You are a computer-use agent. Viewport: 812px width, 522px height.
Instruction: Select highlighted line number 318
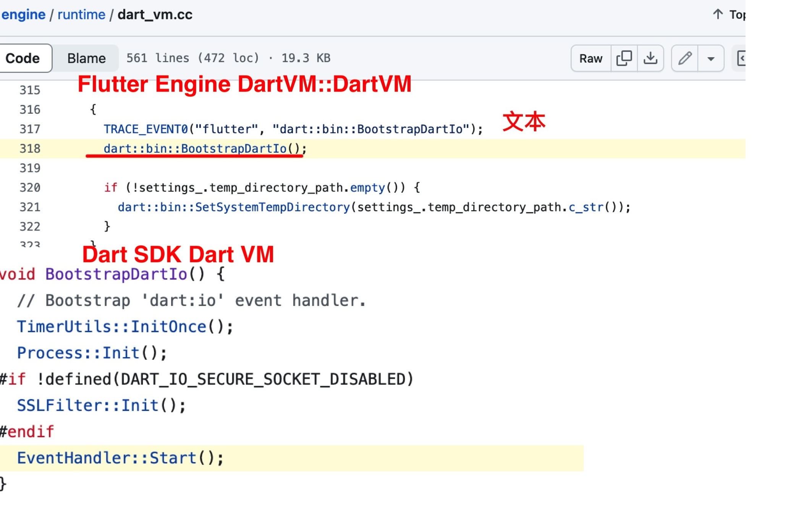tap(30, 148)
